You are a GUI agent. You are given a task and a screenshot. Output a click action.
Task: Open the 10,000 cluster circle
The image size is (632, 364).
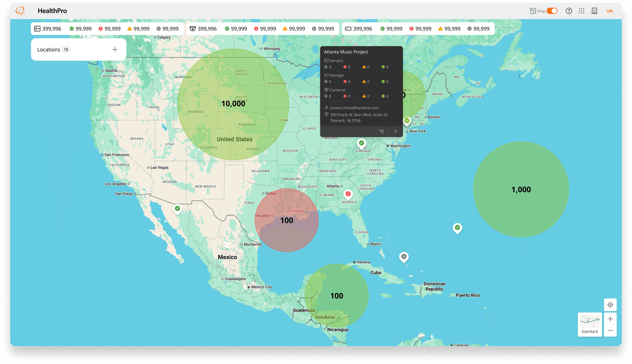[233, 104]
